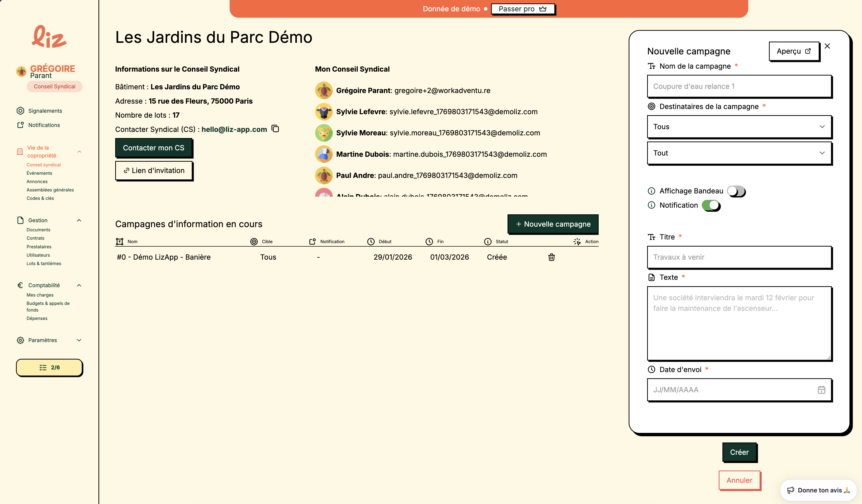
Task: Click the Annuler button
Action: click(739, 480)
